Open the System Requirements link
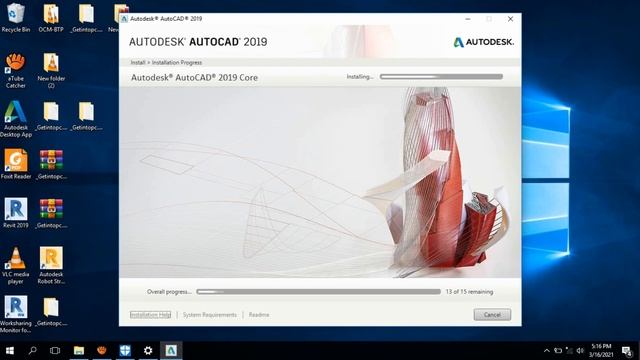Screen dimensions: 640x360 point(209,315)
